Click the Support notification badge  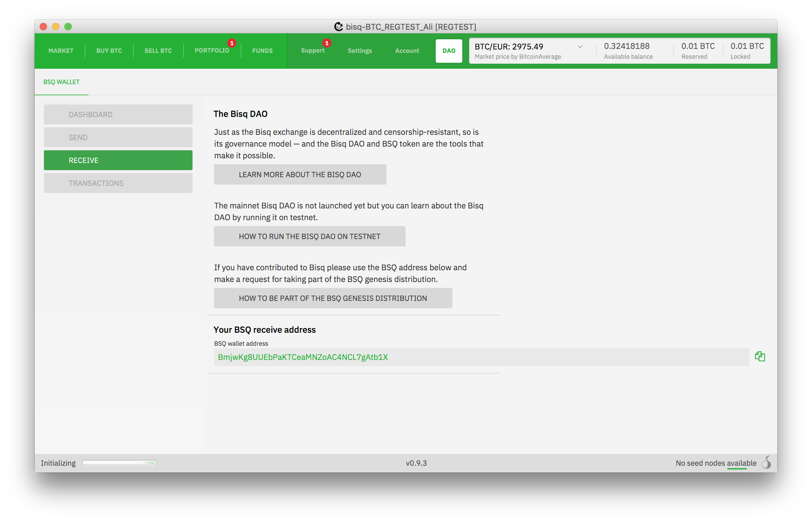[x=327, y=43]
